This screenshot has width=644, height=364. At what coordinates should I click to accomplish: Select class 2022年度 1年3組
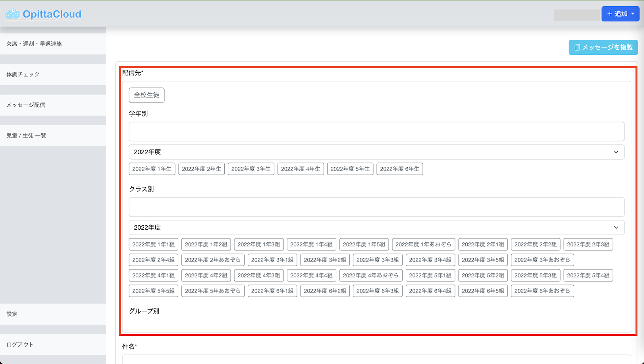coord(259,244)
